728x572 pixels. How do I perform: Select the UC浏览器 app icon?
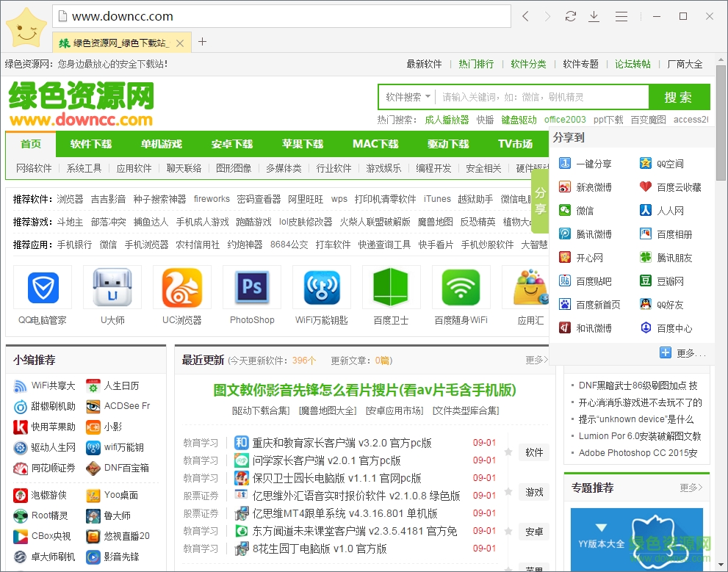pos(181,287)
